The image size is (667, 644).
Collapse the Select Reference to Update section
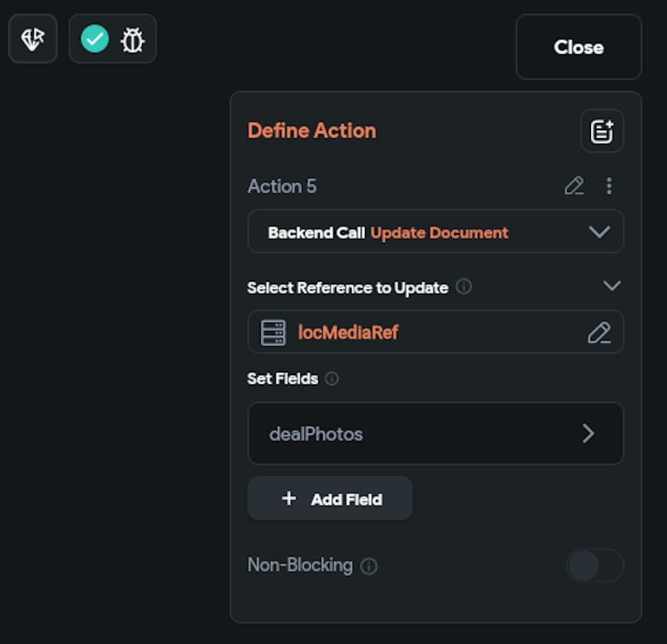[x=611, y=286]
